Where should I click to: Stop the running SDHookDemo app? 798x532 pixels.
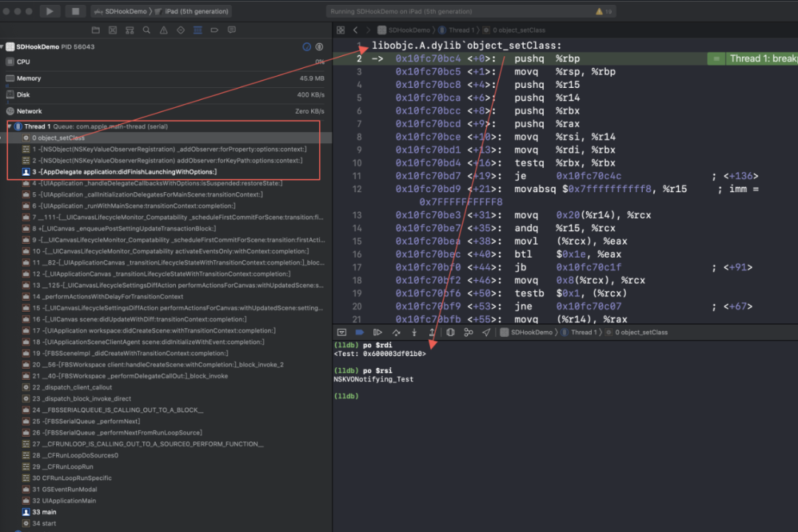(75, 11)
